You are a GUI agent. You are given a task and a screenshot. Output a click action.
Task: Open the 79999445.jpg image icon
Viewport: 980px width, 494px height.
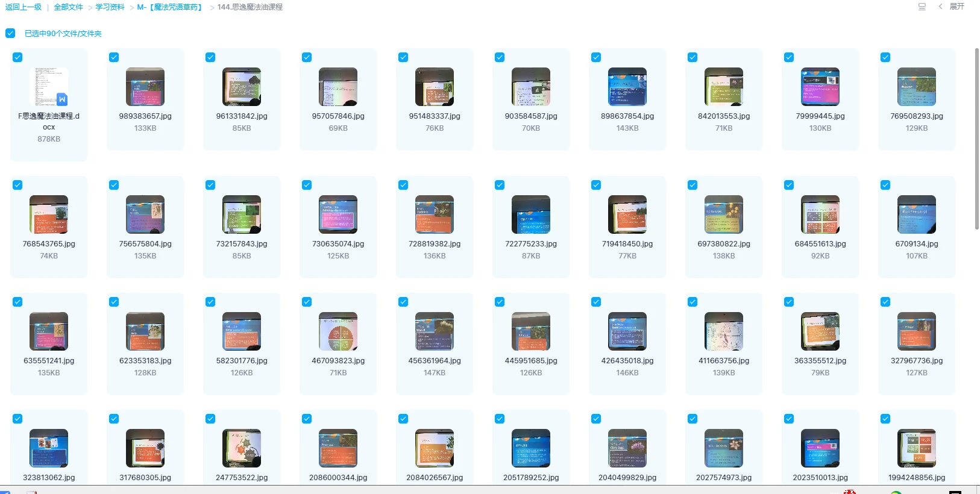(820, 87)
